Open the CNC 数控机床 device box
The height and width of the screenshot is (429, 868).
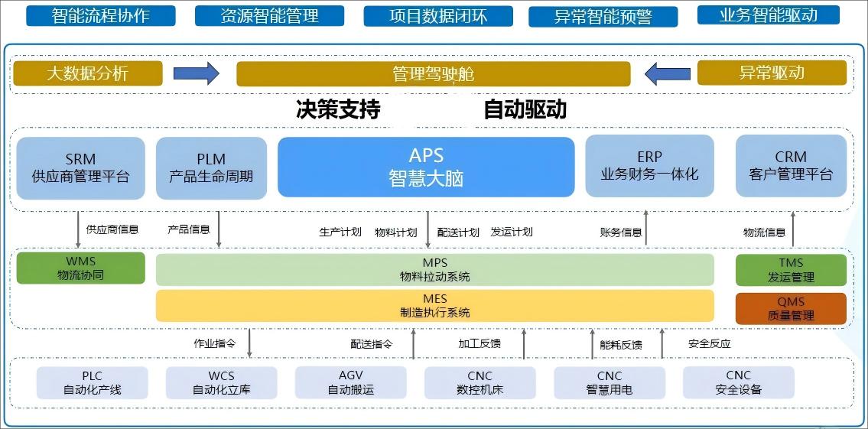click(480, 382)
